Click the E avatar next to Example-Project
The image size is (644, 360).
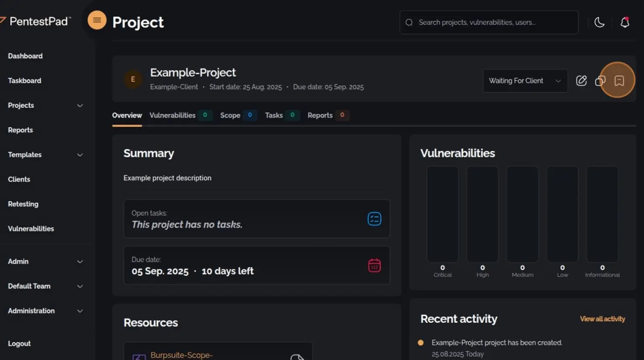click(x=133, y=79)
